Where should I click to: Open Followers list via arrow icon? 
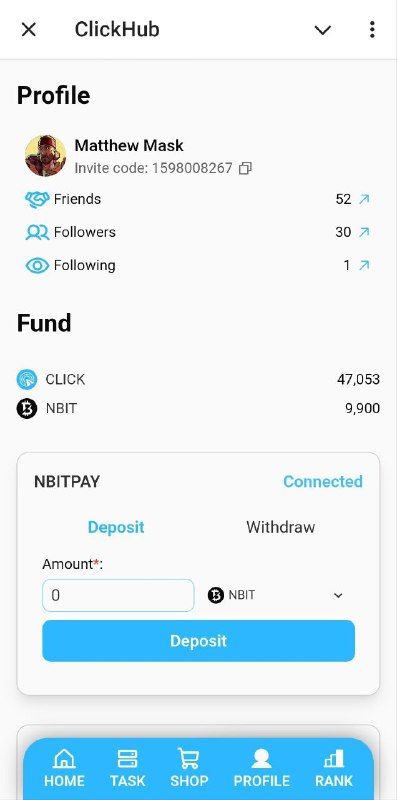pos(364,232)
